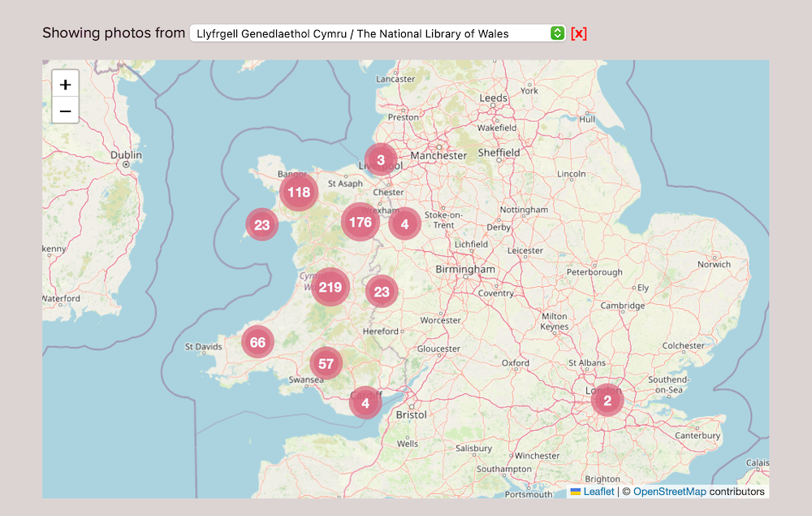Click the Dublin city label on map
The height and width of the screenshot is (516, 812).
point(126,154)
